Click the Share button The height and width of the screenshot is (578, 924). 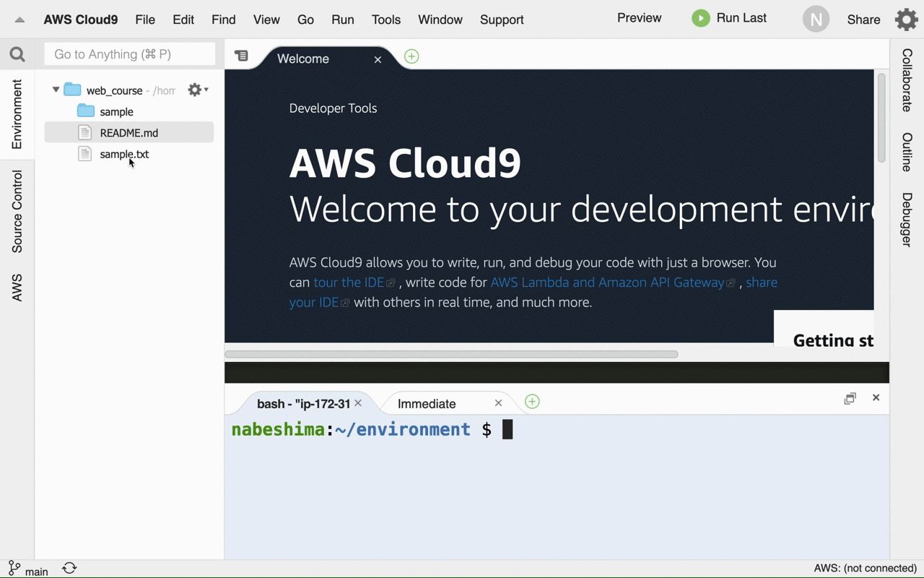click(863, 20)
